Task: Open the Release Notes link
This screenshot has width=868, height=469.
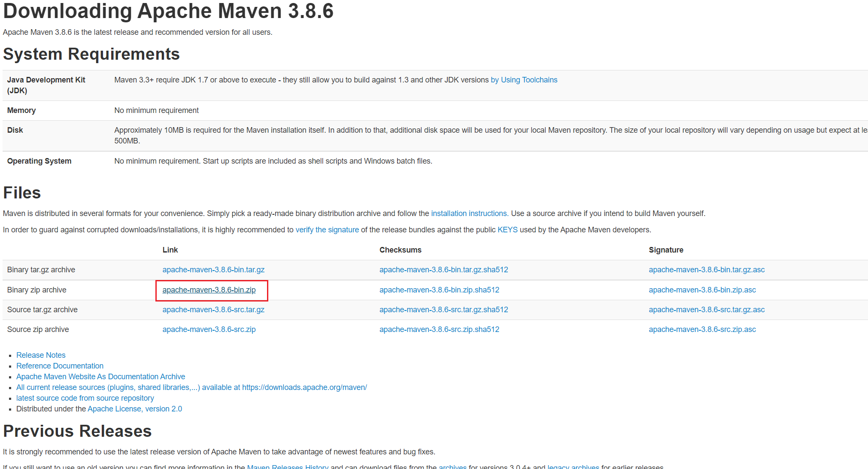Action: coord(41,355)
